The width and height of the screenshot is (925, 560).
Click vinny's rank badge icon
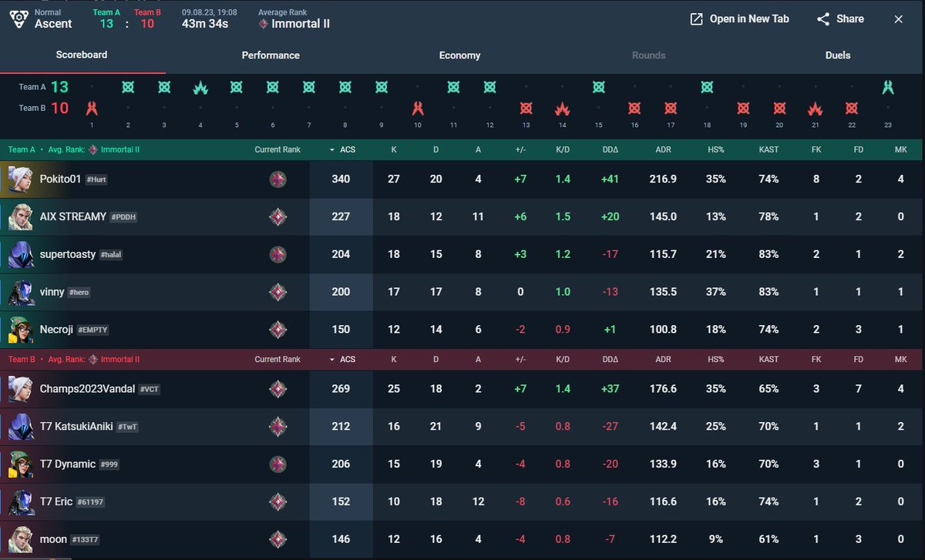[277, 292]
